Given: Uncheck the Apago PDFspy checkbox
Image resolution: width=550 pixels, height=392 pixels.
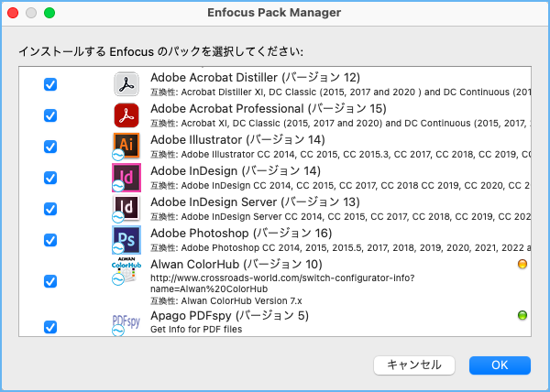Looking at the screenshot, I should click(50, 327).
